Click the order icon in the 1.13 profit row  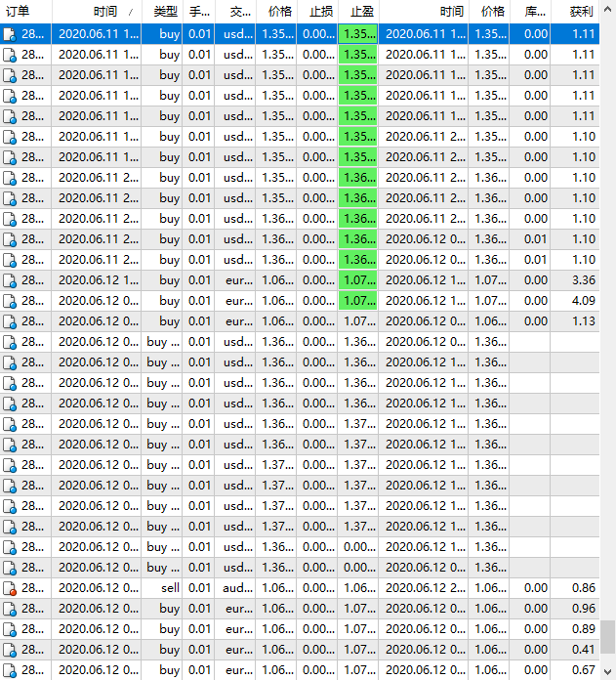[10, 321]
